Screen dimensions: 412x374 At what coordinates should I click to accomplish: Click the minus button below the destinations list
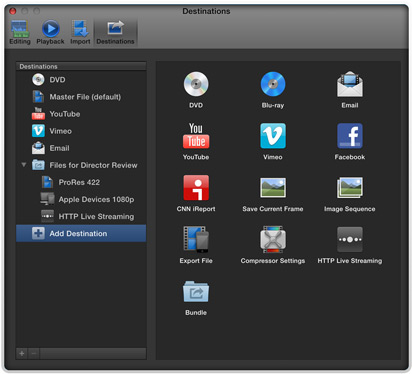(34, 353)
